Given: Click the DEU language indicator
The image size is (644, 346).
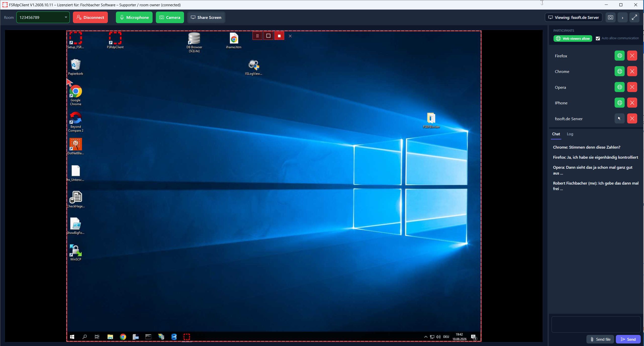Looking at the screenshot, I should pos(446,337).
